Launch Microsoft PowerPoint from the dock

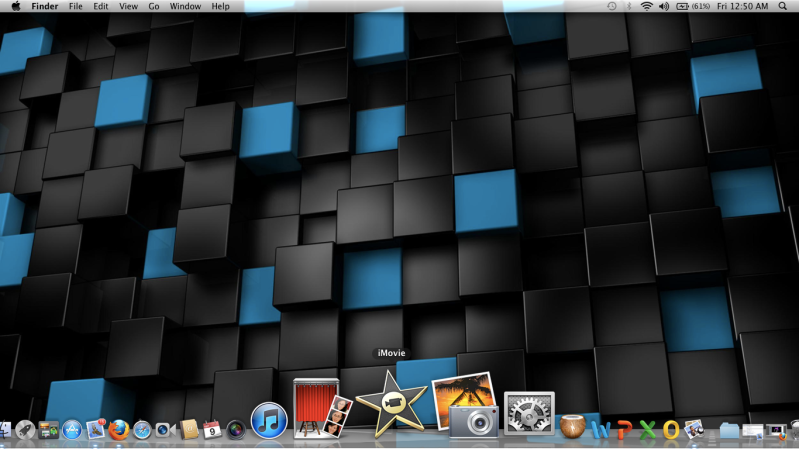tap(624, 430)
